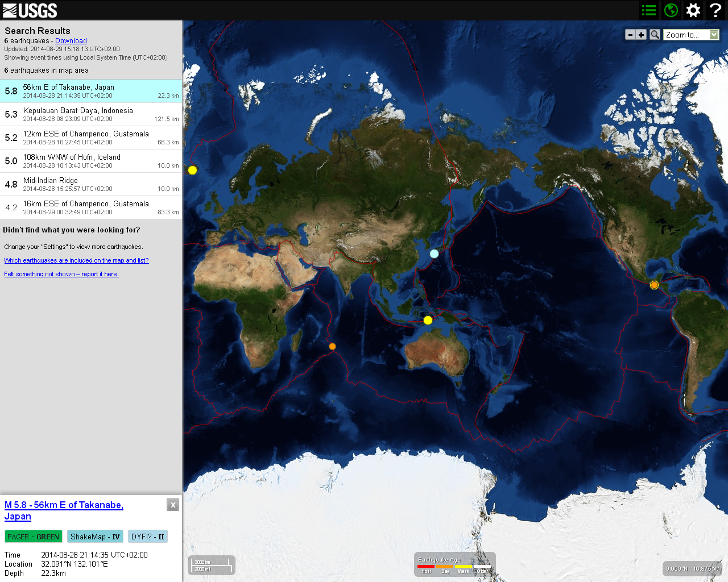This screenshot has width=728, height=582.
Task: Open the settings gear icon
Action: [x=693, y=10]
